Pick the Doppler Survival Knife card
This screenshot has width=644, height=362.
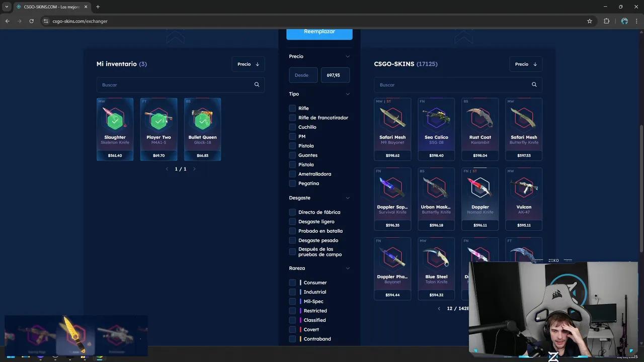[392, 199]
